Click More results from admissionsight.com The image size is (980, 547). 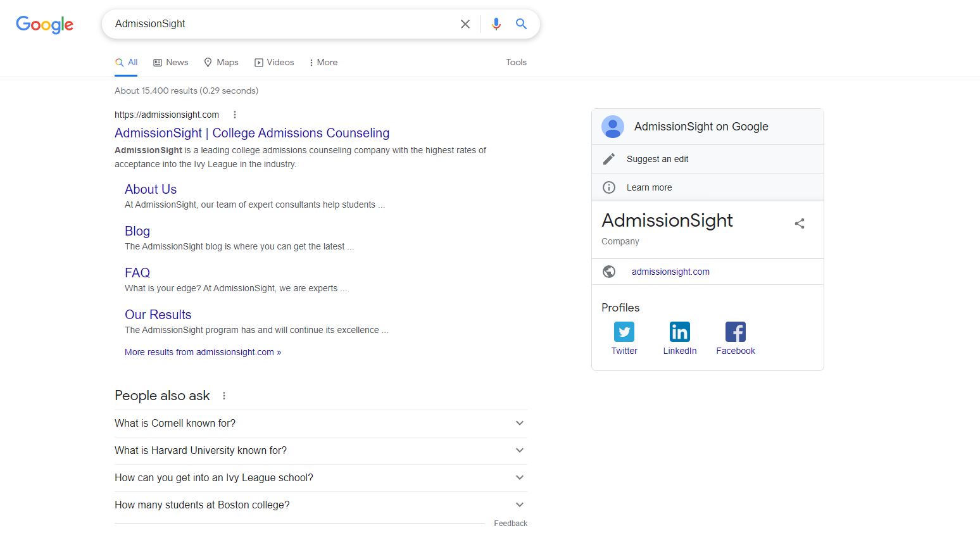click(x=203, y=352)
